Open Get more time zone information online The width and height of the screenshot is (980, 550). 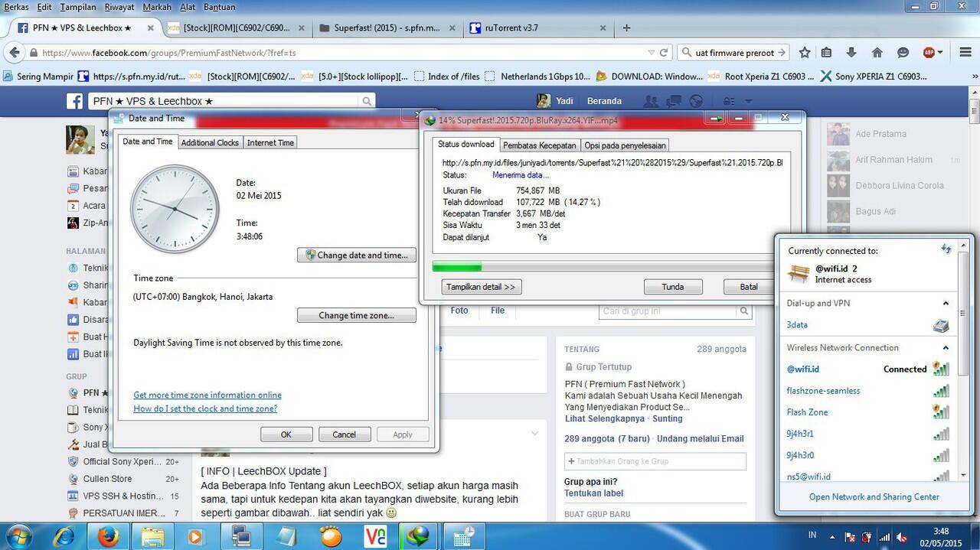[x=207, y=395]
